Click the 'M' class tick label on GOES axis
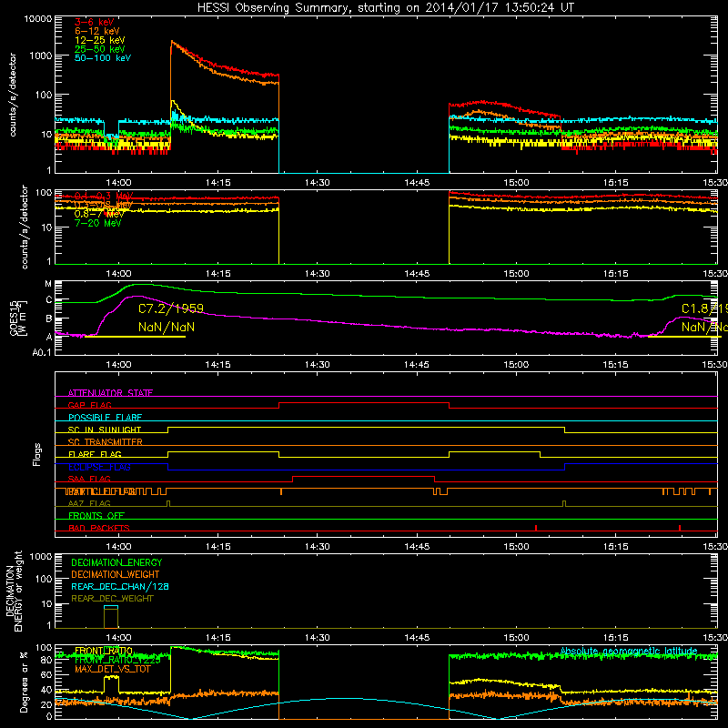728x728 pixels. click(48, 283)
